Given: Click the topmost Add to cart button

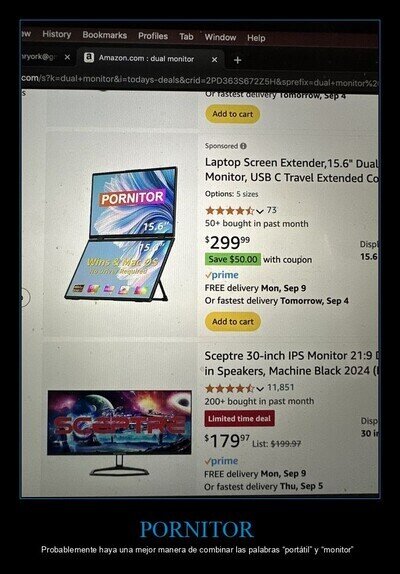Looking at the screenshot, I should [x=233, y=114].
